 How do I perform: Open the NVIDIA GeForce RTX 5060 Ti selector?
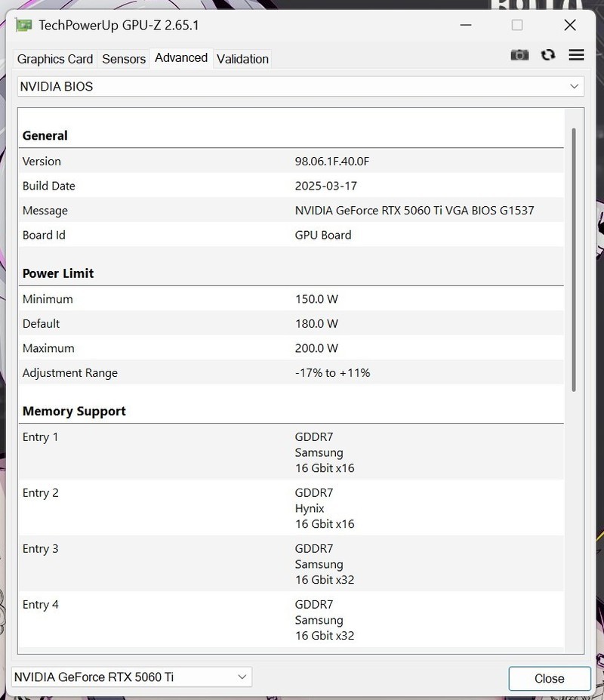point(131,677)
